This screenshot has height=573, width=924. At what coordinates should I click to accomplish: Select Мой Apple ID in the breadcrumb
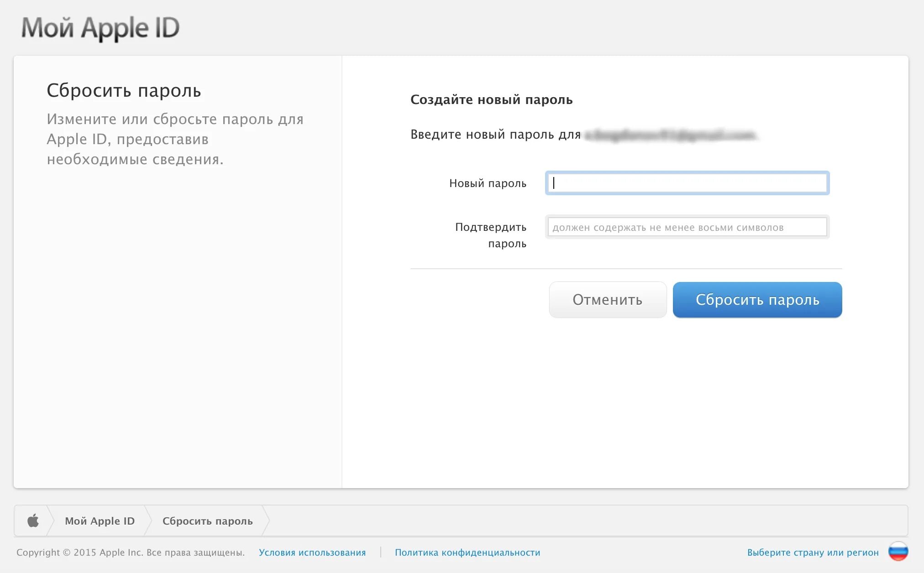point(100,521)
